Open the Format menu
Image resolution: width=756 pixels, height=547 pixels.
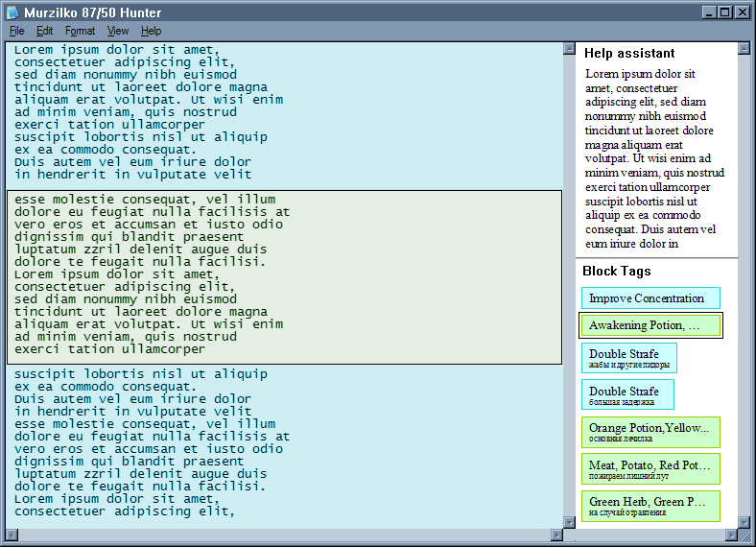tap(80, 31)
